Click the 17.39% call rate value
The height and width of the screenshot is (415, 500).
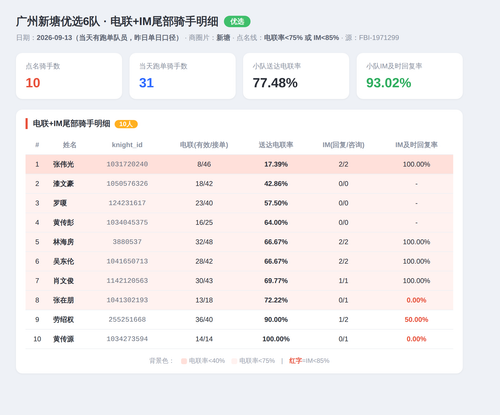(x=276, y=164)
